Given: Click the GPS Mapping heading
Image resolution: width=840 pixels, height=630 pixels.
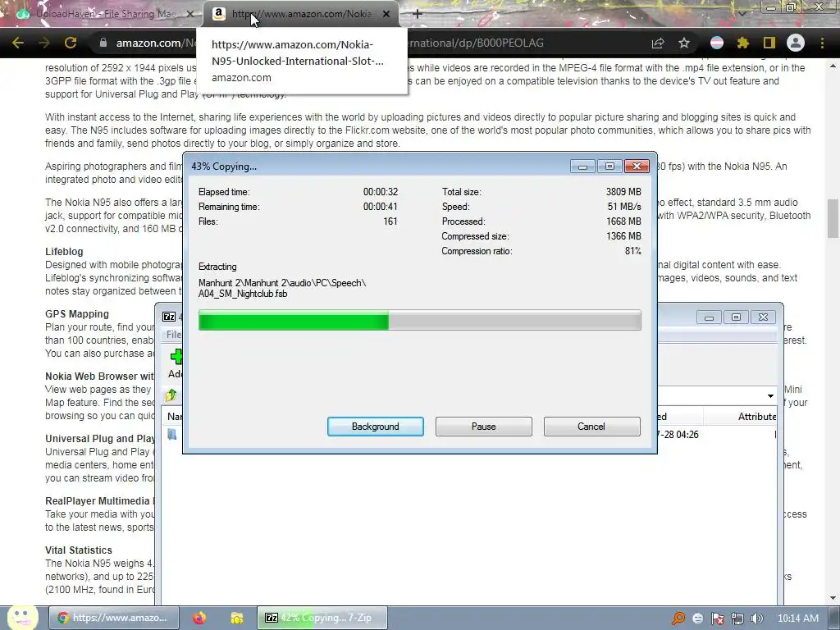Looking at the screenshot, I should click(77, 314).
